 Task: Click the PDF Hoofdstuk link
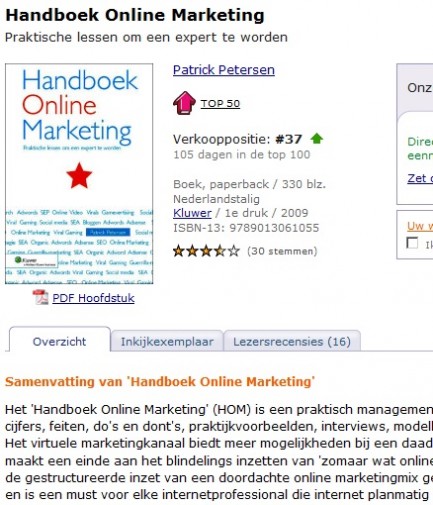click(93, 298)
